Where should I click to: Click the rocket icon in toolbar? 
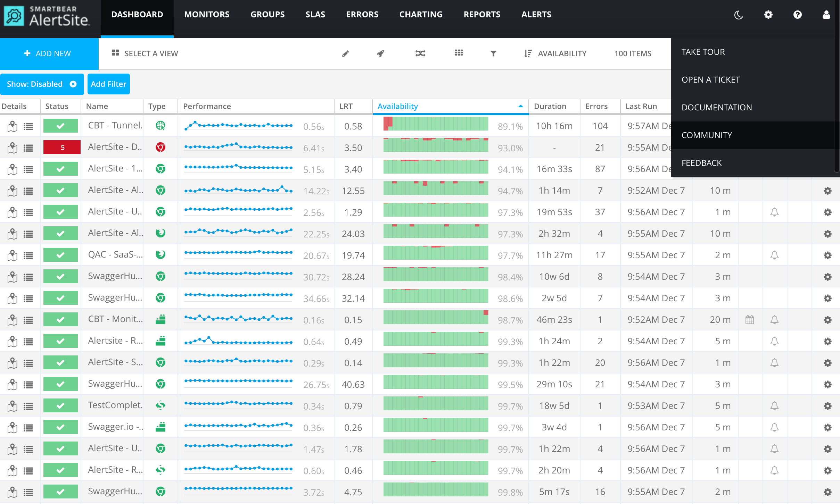pos(381,53)
